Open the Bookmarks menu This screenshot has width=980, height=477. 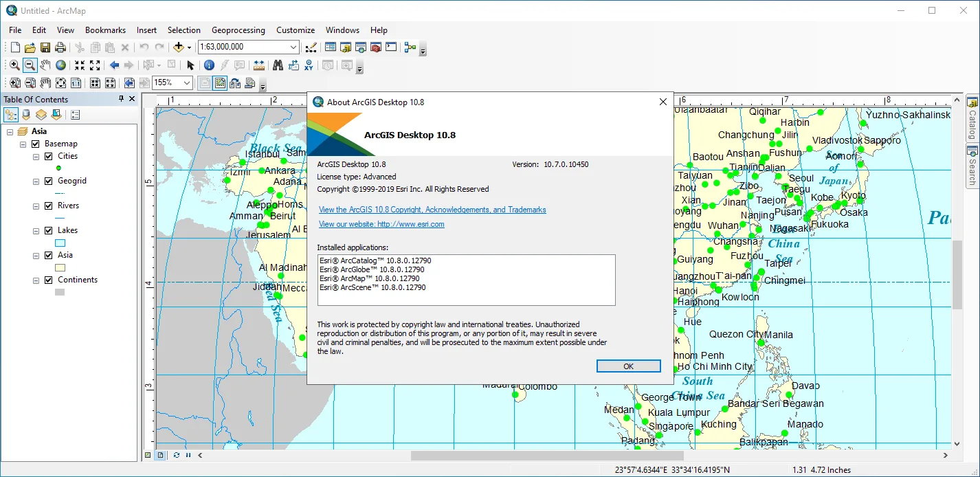(x=105, y=30)
